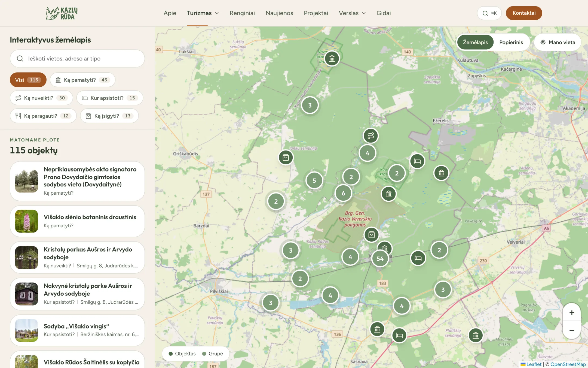Open the Prano Dovydaičio gimtosios sodybos card
The image size is (588, 368).
(x=77, y=181)
